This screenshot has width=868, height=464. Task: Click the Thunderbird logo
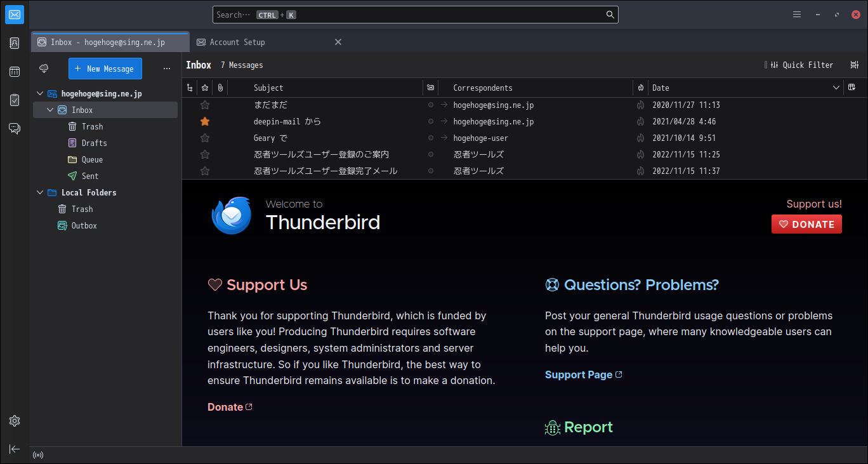(232, 215)
